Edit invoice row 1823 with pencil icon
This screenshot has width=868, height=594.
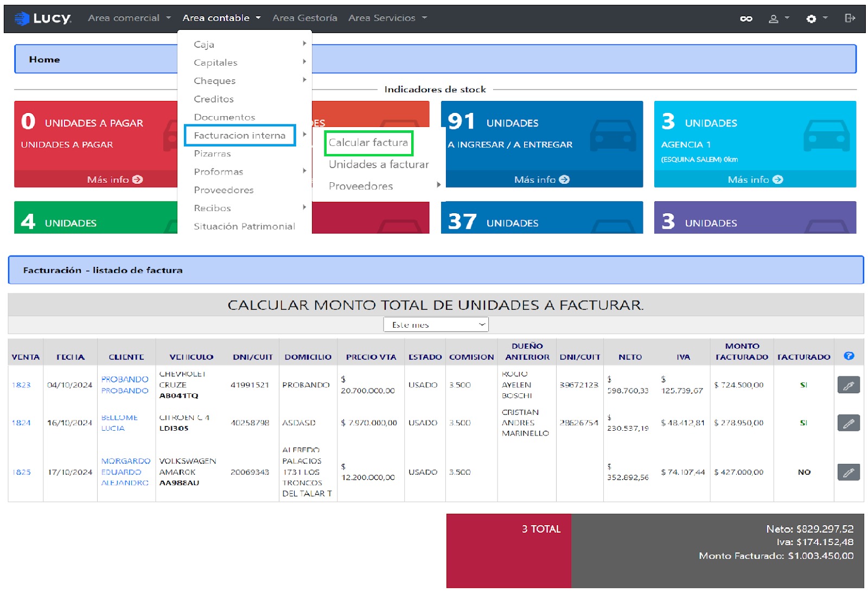coord(848,385)
